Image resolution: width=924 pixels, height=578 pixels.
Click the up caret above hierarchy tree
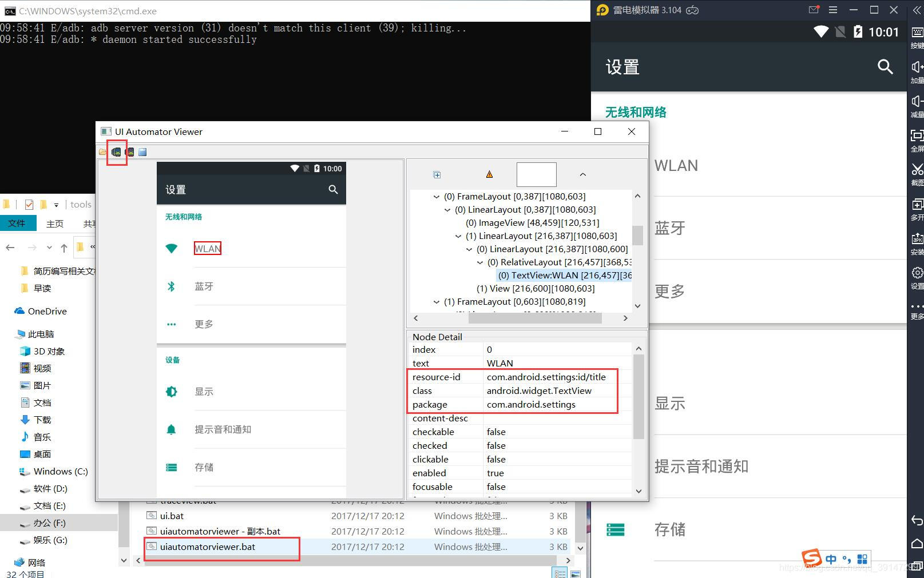tap(582, 175)
